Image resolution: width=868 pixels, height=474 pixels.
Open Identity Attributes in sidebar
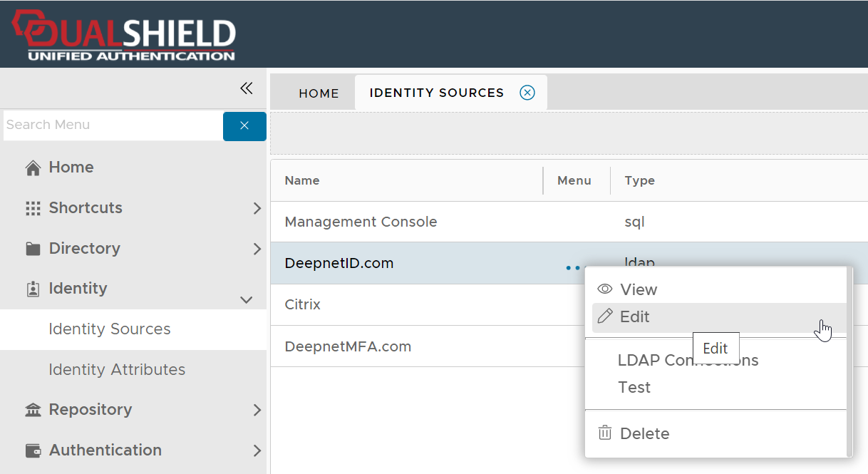pos(117,370)
